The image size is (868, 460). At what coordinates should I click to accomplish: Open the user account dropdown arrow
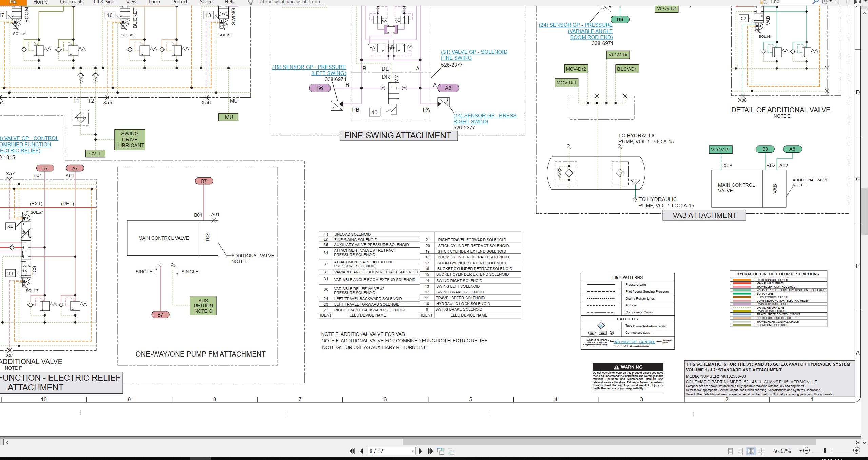pyautogui.click(x=865, y=1)
